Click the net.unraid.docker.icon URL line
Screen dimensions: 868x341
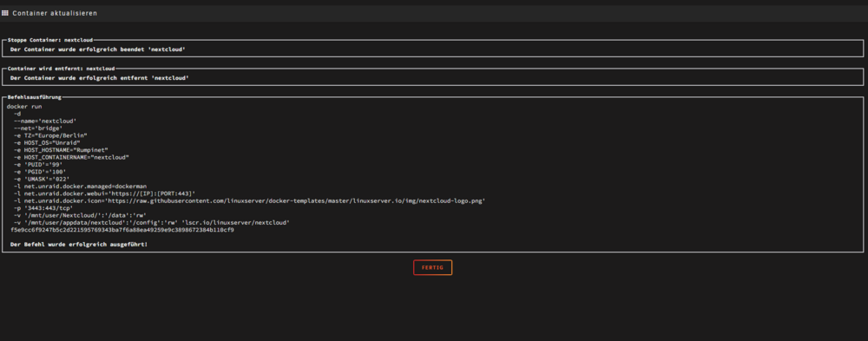250,201
